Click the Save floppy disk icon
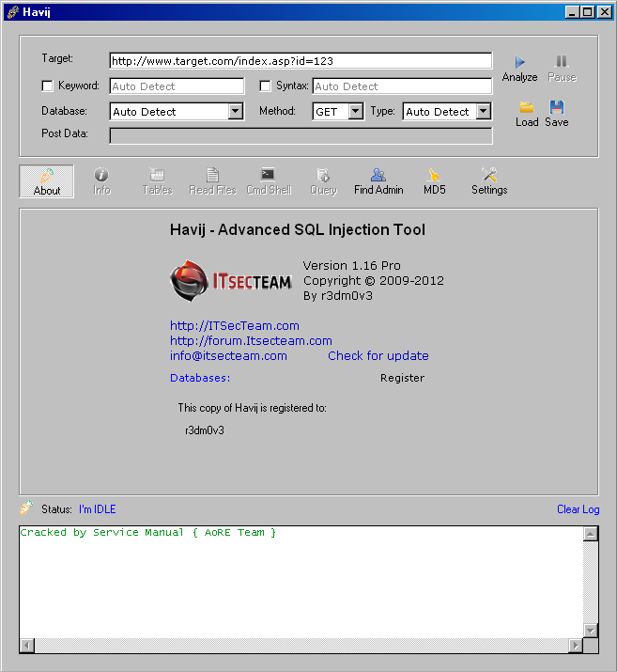This screenshot has height=672, width=617. pos(557,107)
